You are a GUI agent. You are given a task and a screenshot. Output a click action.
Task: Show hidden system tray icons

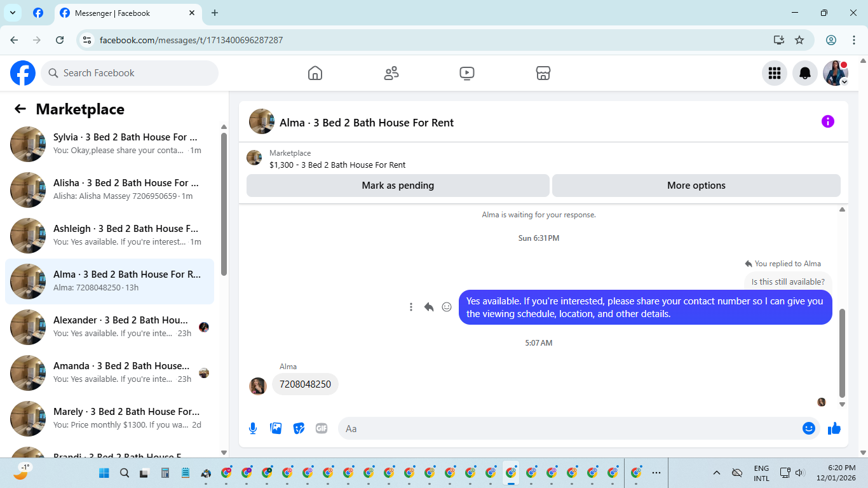(717, 473)
